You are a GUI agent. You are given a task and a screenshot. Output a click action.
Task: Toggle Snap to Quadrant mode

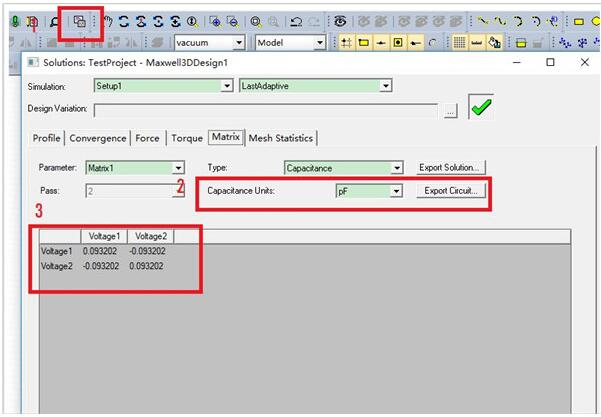point(415,43)
